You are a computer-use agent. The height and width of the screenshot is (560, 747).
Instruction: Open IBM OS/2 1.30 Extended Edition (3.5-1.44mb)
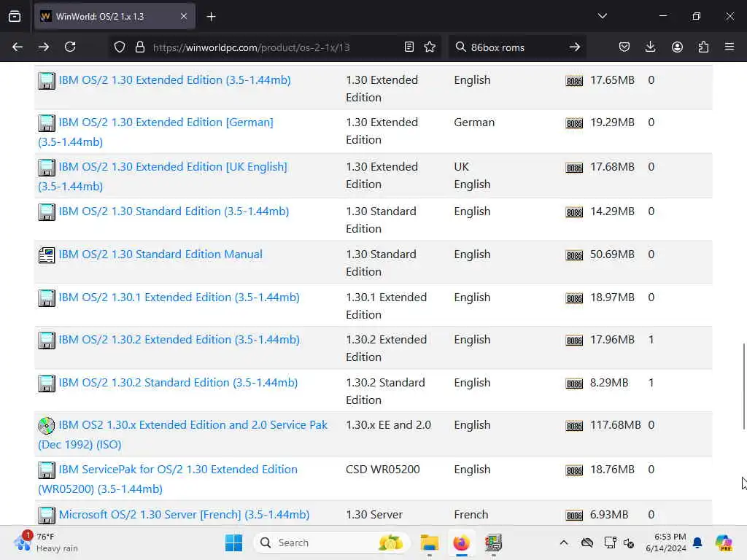pyautogui.click(x=174, y=80)
